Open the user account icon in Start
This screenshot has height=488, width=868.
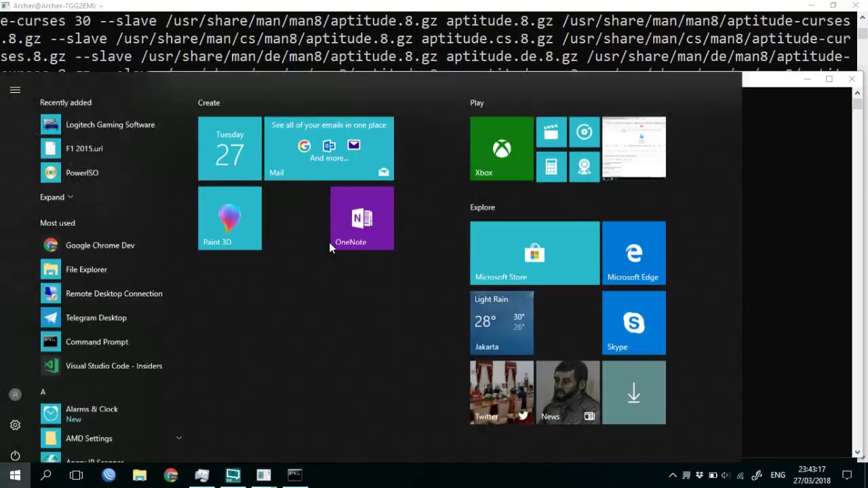pyautogui.click(x=15, y=394)
